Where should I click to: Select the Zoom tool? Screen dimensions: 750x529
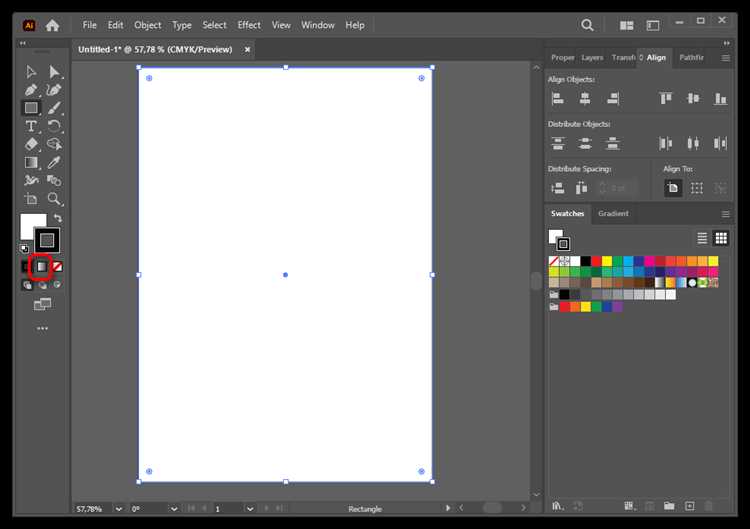[55, 199]
